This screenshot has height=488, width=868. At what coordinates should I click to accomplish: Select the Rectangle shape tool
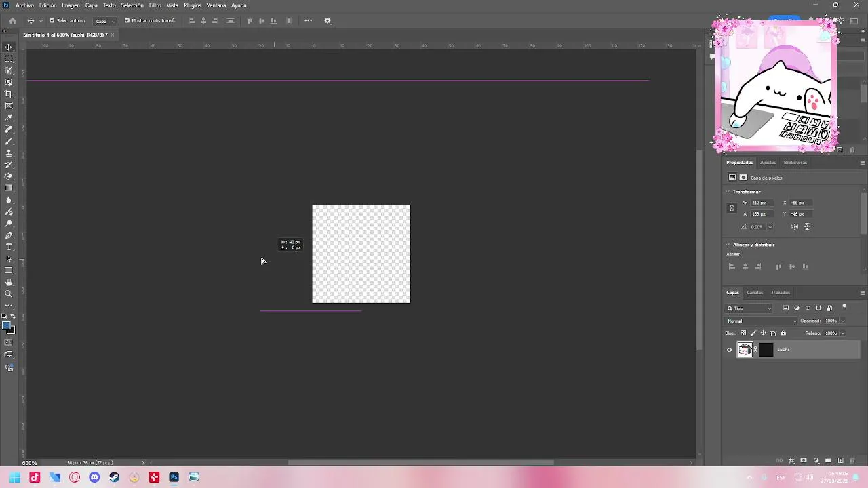point(9,270)
